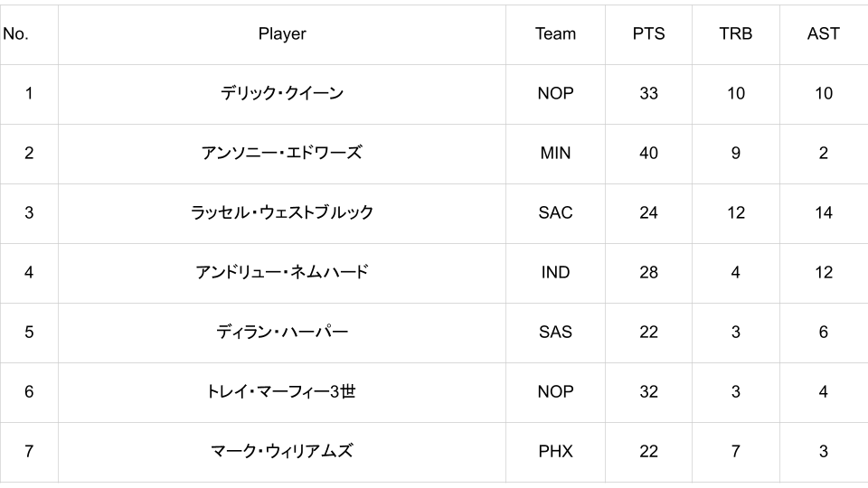Click the SAC team cell
This screenshot has width=868, height=488.
(555, 213)
